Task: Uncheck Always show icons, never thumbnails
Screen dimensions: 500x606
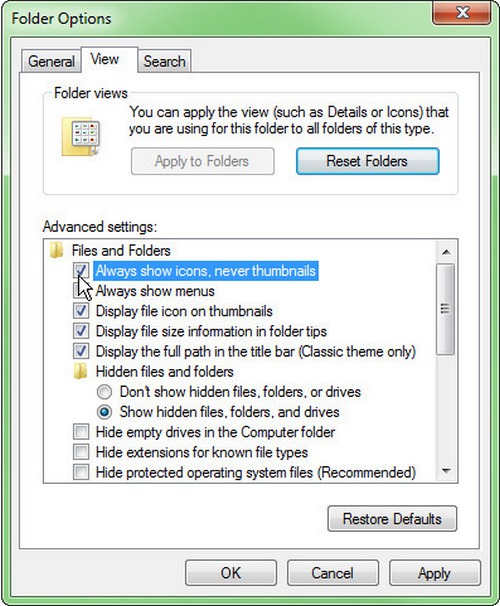Action: tap(81, 271)
